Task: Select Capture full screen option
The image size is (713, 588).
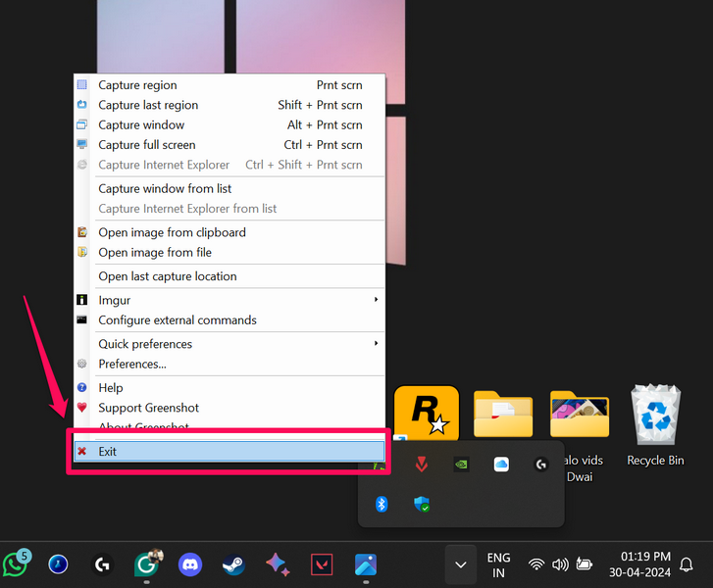Action: [x=146, y=145]
